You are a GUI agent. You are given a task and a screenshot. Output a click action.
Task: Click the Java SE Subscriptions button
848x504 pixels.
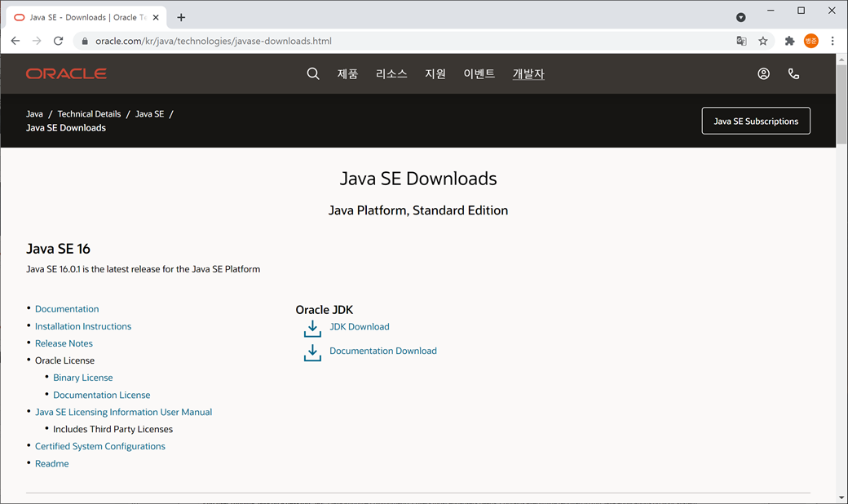[756, 121]
